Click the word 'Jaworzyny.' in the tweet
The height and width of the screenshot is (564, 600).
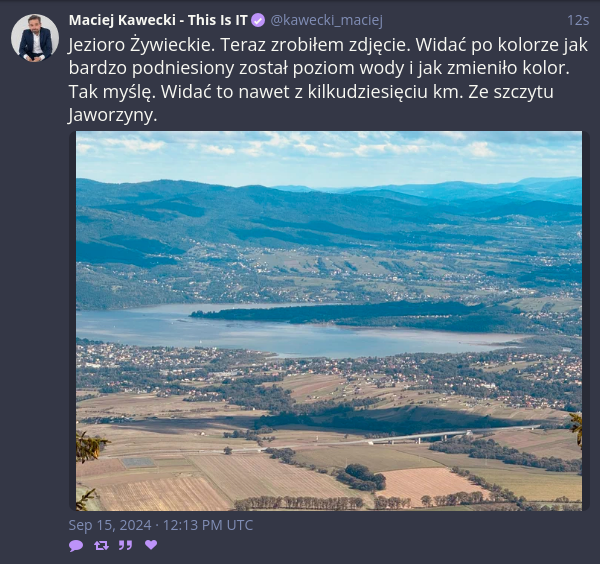click(x=113, y=115)
